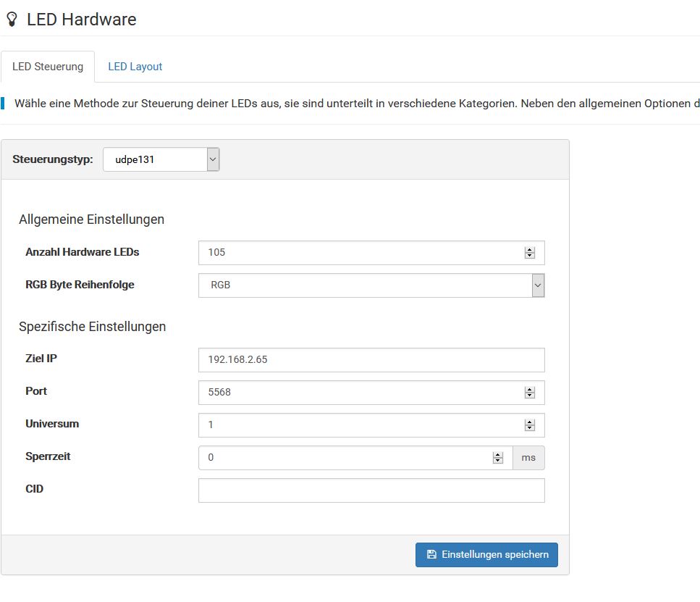Decrease the Universum value with down arrow
The image size is (700, 602).
[x=529, y=428]
